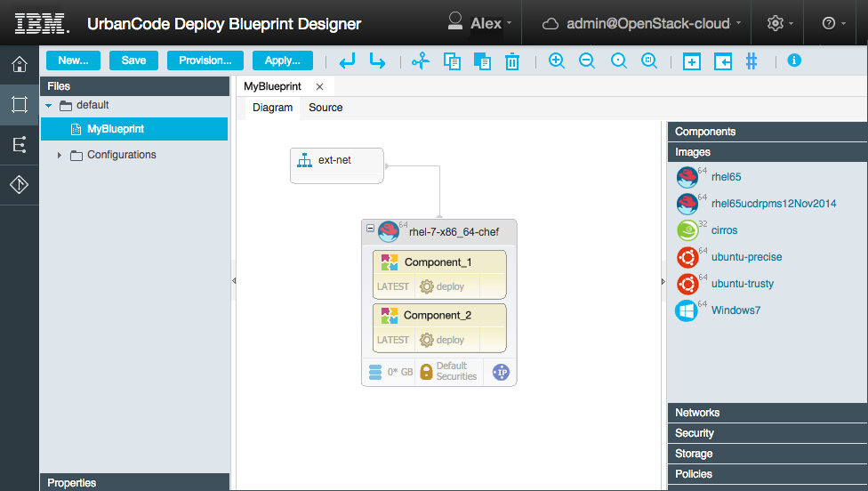Click the blue info icon in toolbar
This screenshot has height=491, width=868.
[794, 60]
